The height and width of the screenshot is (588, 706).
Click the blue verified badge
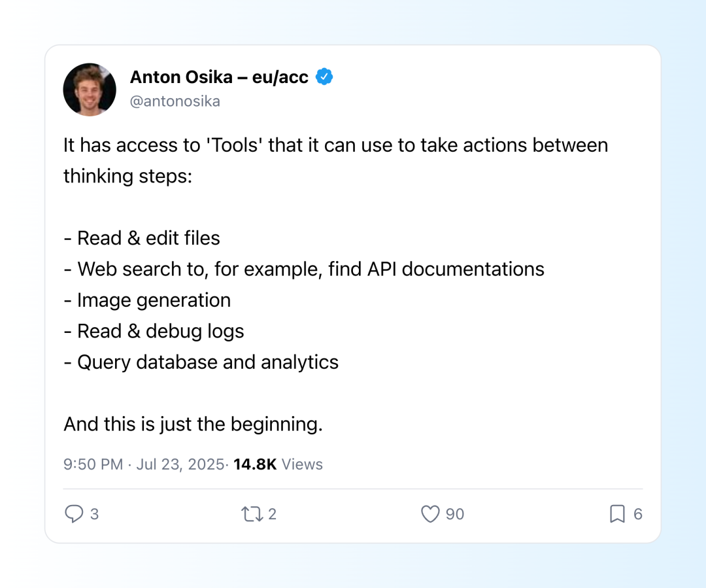coord(324,77)
